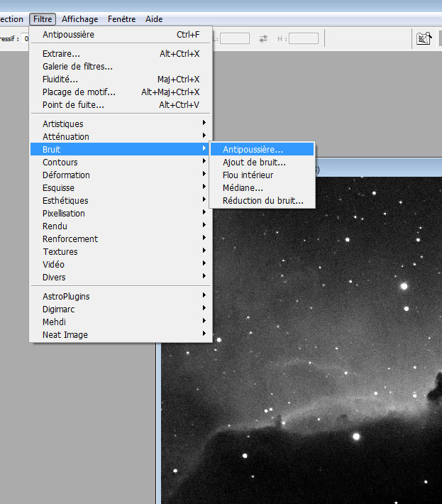Open Galerie de filtres...
The image size is (442, 504).
(x=121, y=67)
